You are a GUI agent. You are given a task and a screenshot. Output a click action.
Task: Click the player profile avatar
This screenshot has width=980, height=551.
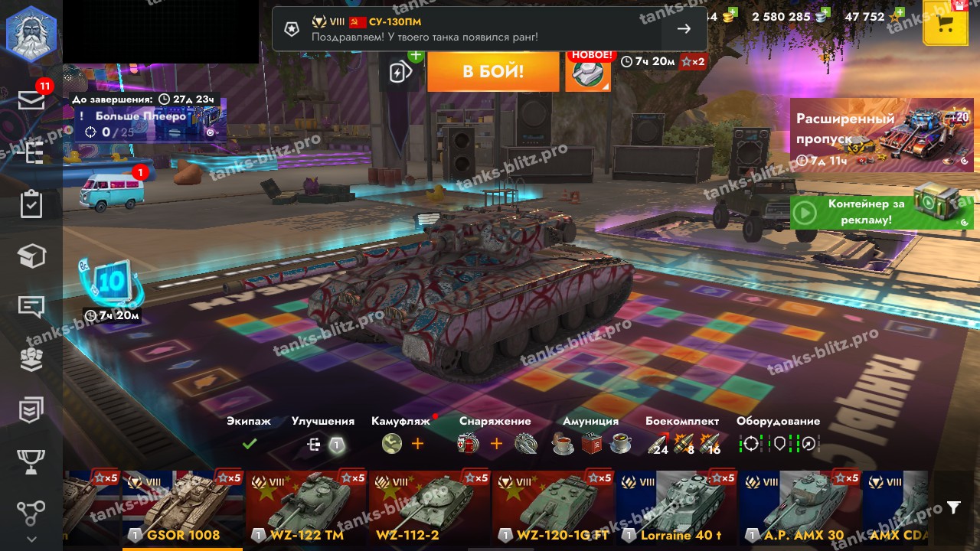(x=31, y=31)
